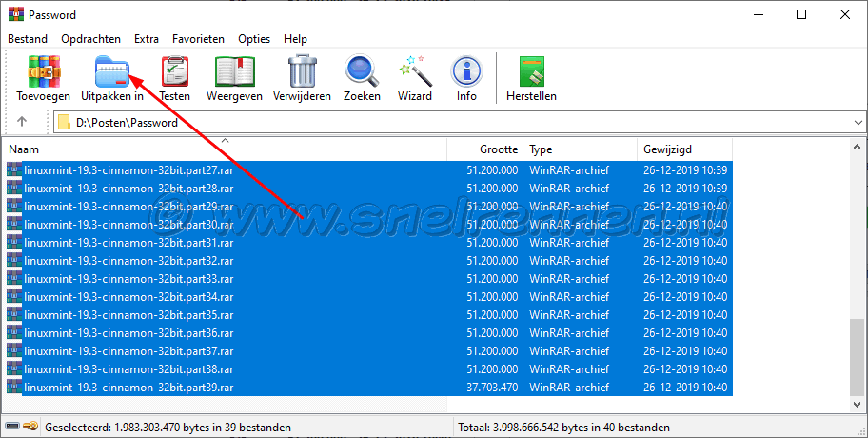This screenshot has height=438, width=868.
Task: Open the Bestand menu
Action: (28, 39)
